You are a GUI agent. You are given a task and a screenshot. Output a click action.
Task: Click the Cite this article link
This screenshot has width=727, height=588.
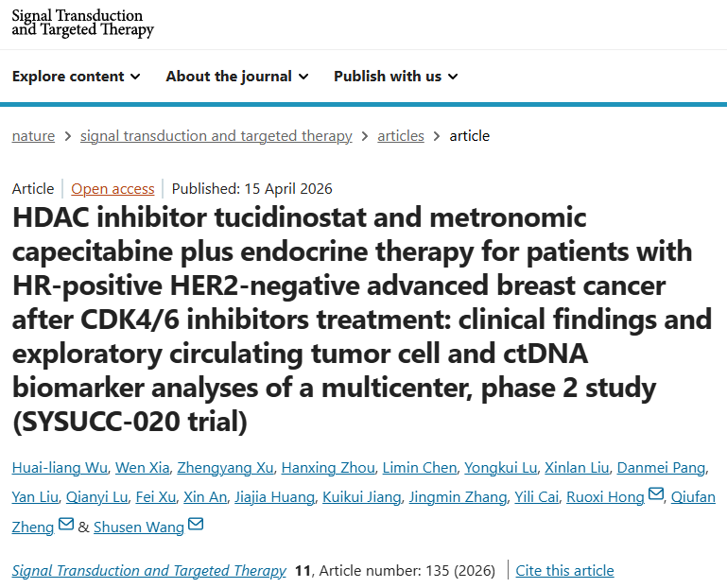[565, 571]
